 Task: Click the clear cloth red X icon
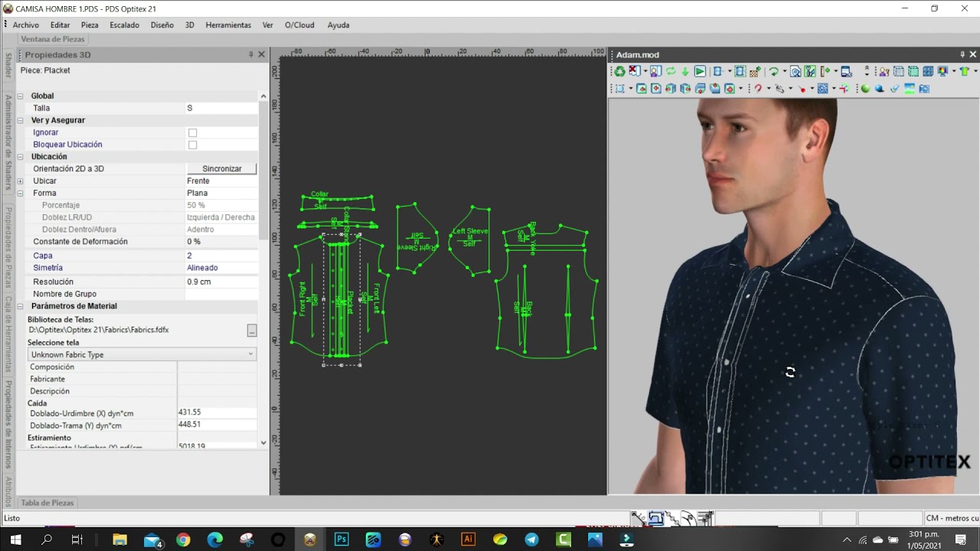634,71
